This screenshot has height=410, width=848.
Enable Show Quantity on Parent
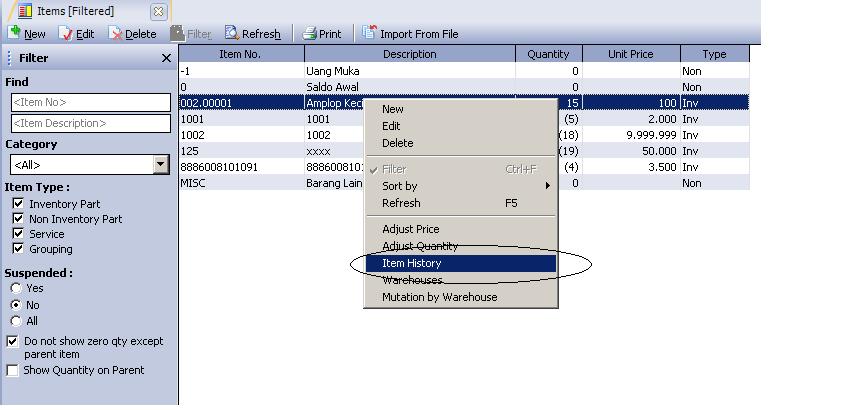[x=12, y=370]
